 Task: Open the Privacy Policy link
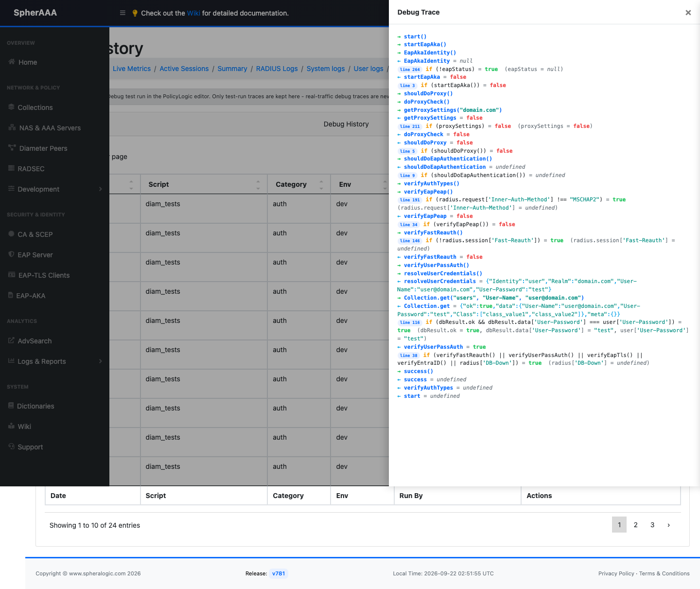click(616, 573)
